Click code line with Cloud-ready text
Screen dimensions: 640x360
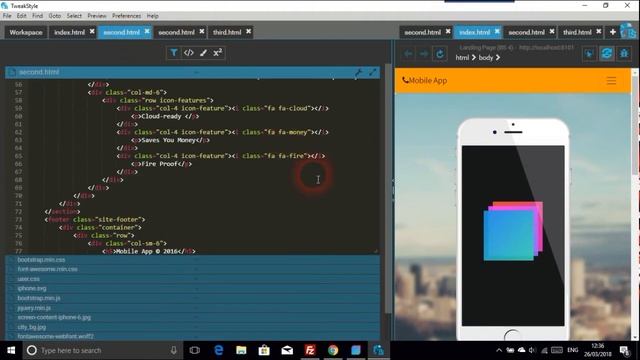click(166, 116)
